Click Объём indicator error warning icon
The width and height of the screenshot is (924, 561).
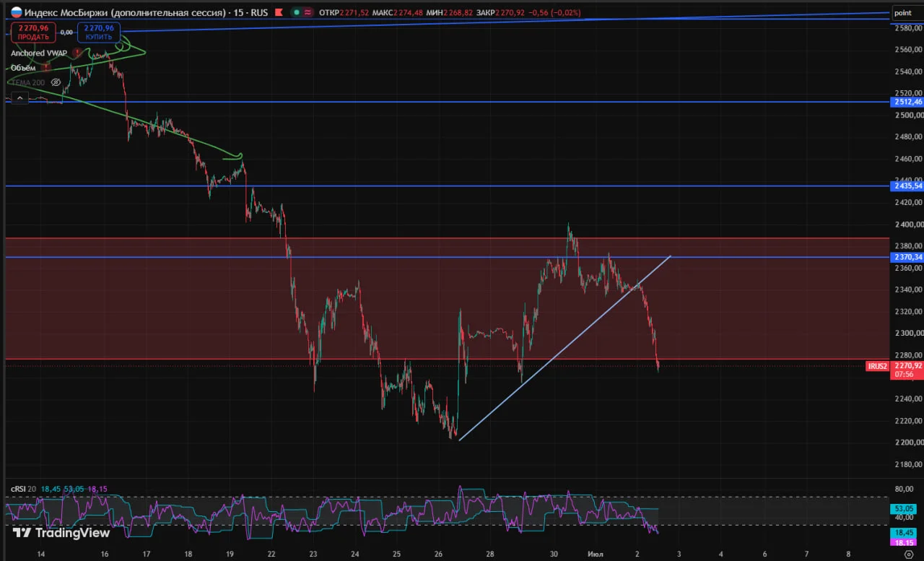pos(47,67)
